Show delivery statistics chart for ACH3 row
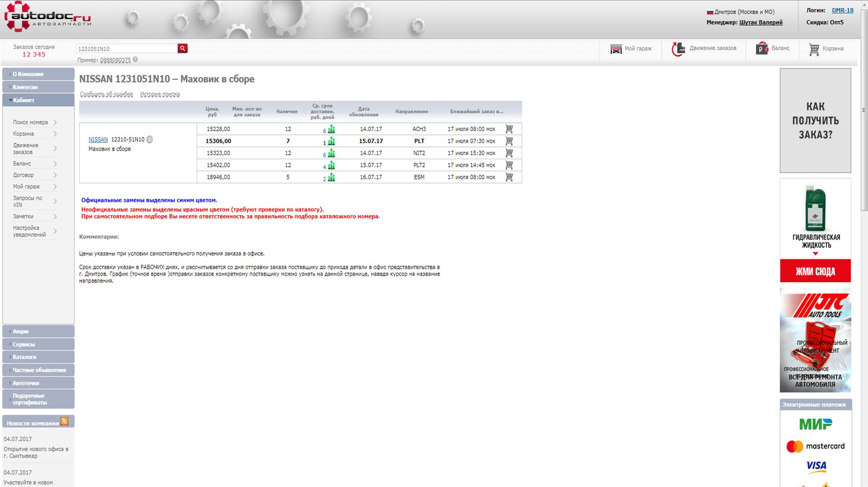868x487 pixels. (331, 129)
